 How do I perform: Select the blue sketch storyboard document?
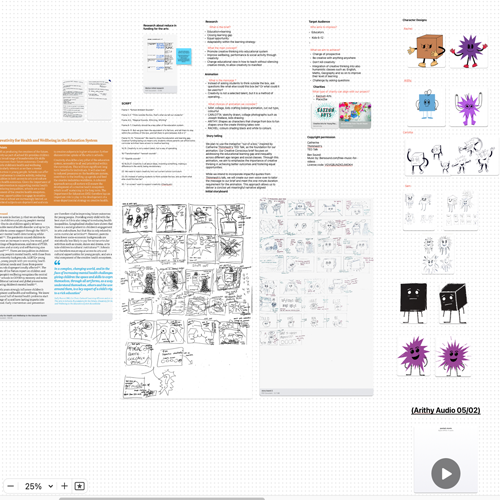coord(316,297)
